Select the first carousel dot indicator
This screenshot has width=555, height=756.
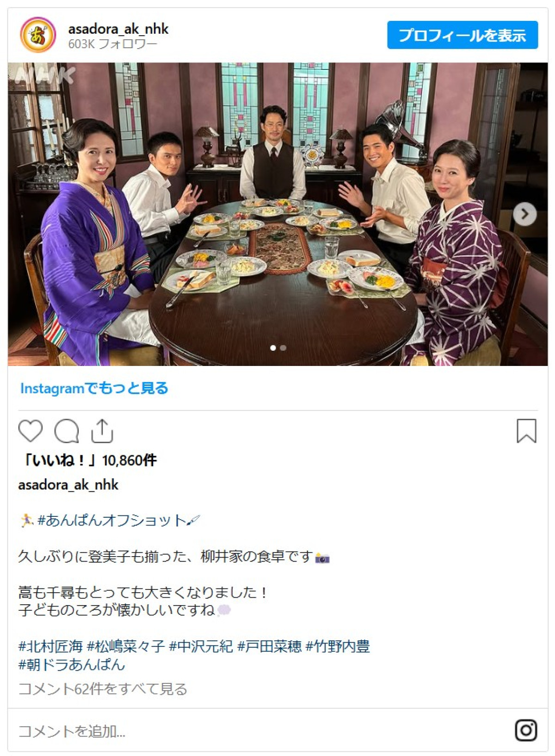pyautogui.click(x=273, y=348)
